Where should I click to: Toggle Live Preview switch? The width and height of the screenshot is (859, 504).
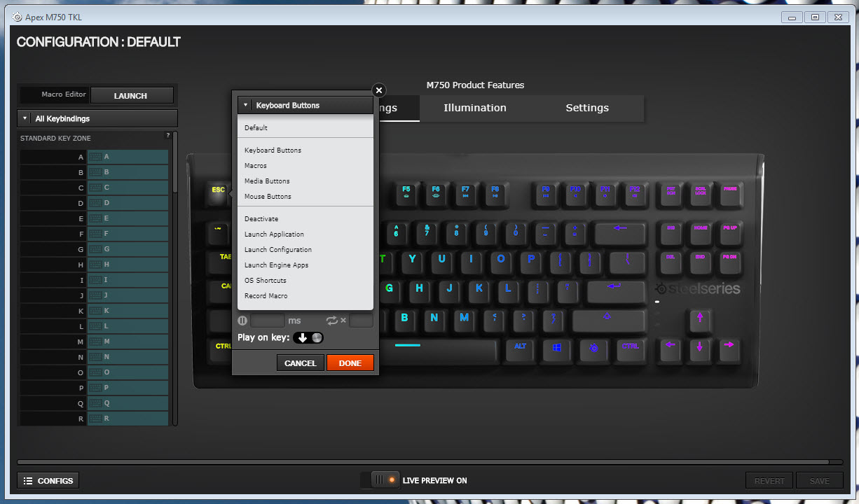[x=380, y=480]
